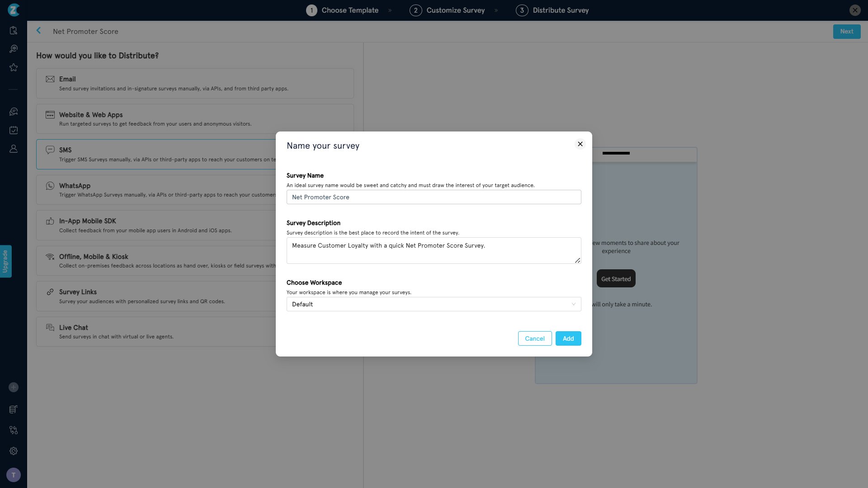
Task: Click the Survey Description text area
Action: point(434,251)
